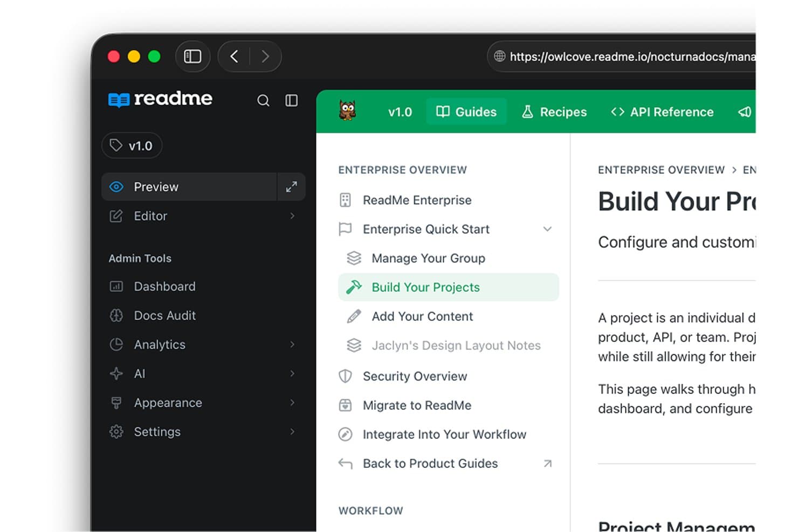This screenshot has height=532, width=798.
Task: Select the Build Your Projects page
Action: click(449, 288)
